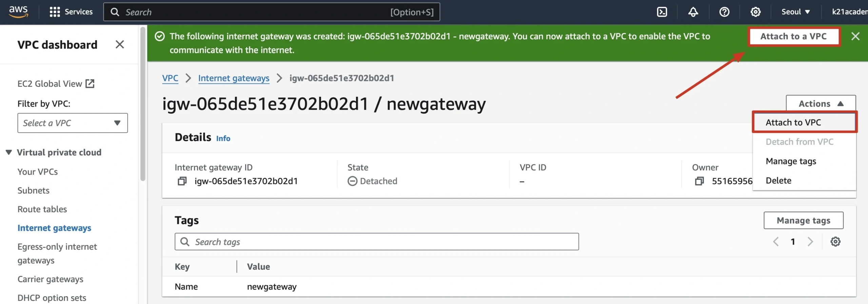The width and height of the screenshot is (868, 304).
Task: Toggle the Actions dropdown button
Action: 821,103
